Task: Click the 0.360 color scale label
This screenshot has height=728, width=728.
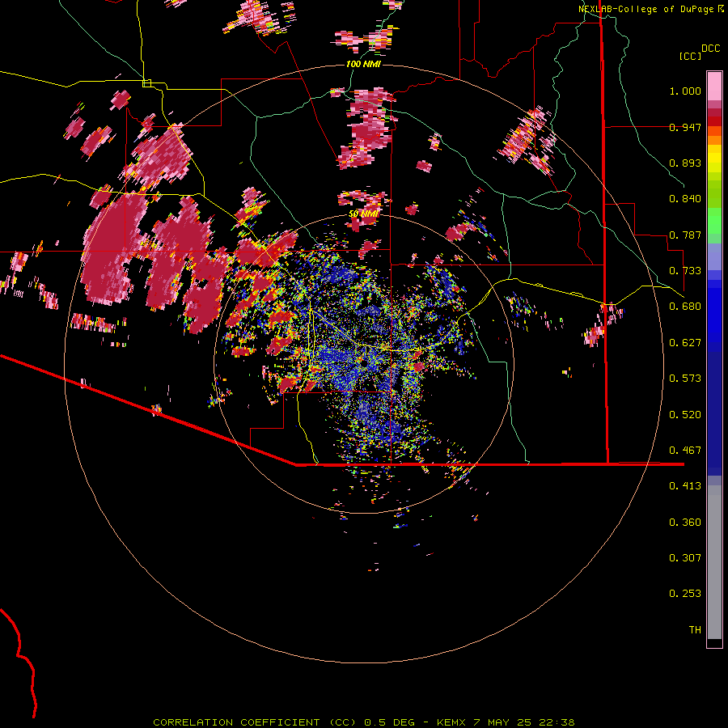Action: [685, 523]
